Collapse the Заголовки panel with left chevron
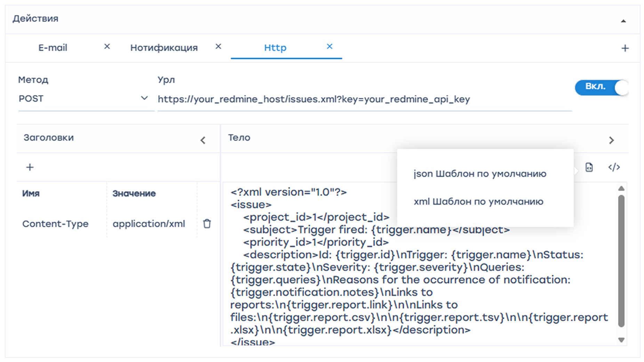 pyautogui.click(x=203, y=140)
